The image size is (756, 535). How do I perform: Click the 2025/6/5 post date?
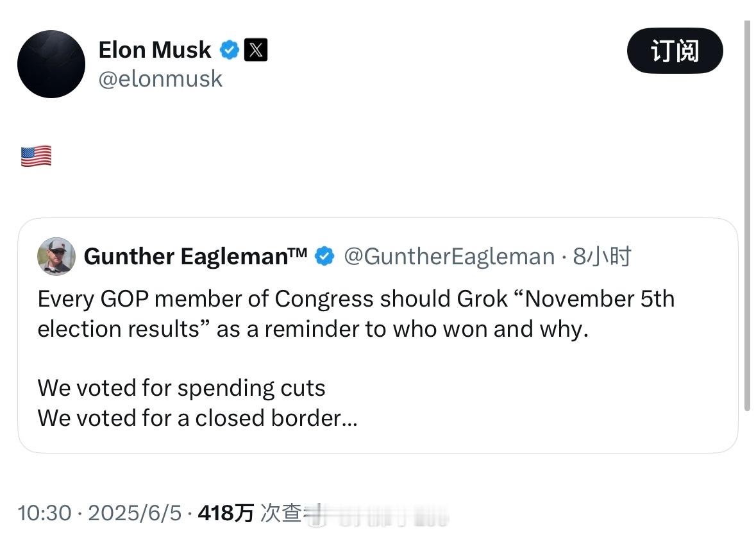[x=135, y=513]
